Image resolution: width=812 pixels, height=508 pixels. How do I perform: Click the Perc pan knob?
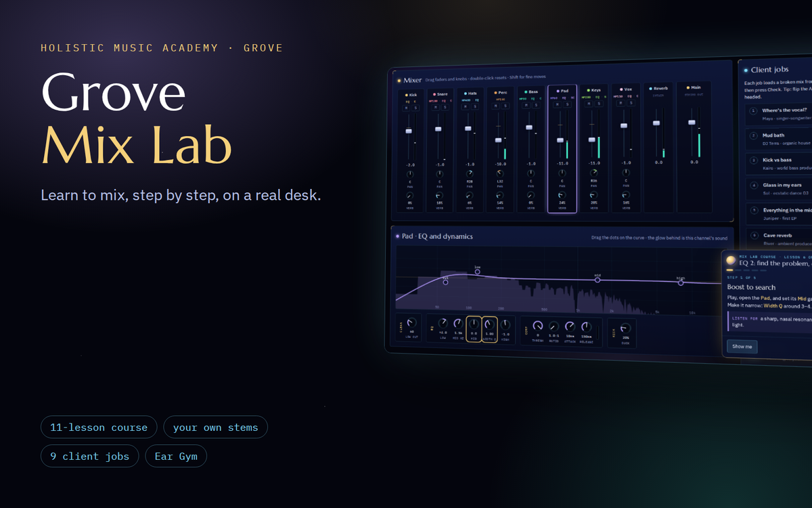500,173
